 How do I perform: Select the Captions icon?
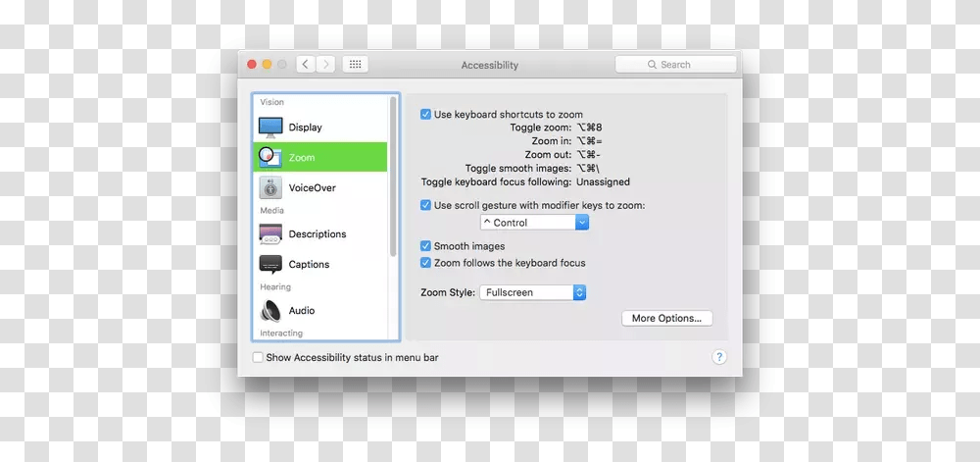point(270,265)
